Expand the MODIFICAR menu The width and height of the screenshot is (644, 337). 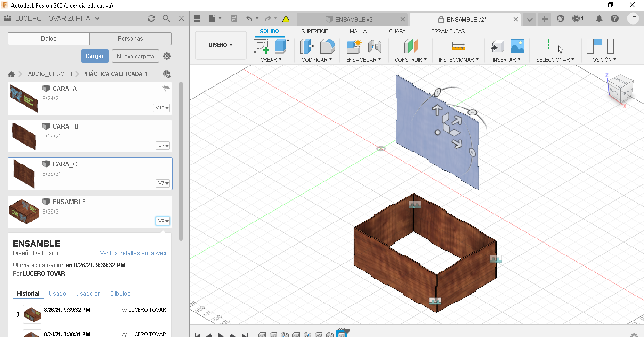tap(316, 60)
